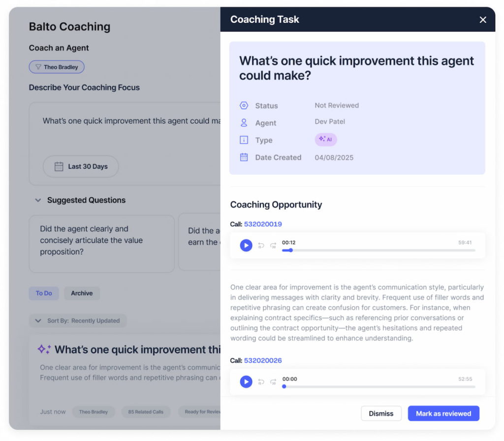504x441 pixels.
Task: Skip forward 30 seconds in the first recording
Action: (273, 245)
